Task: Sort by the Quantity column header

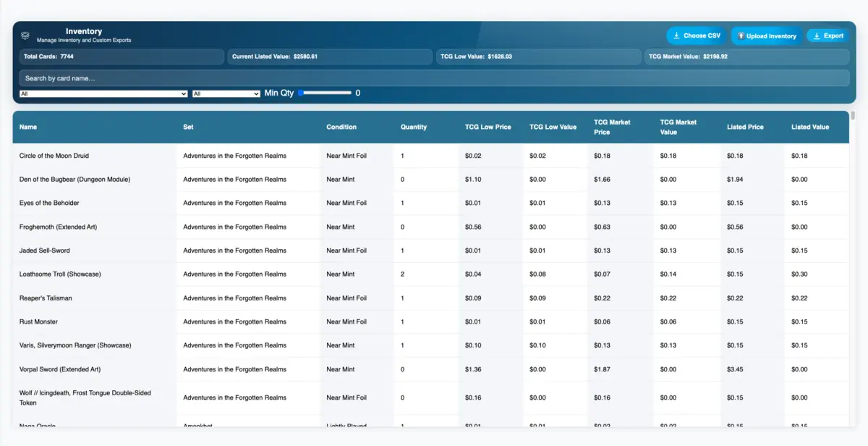Action: [414, 127]
